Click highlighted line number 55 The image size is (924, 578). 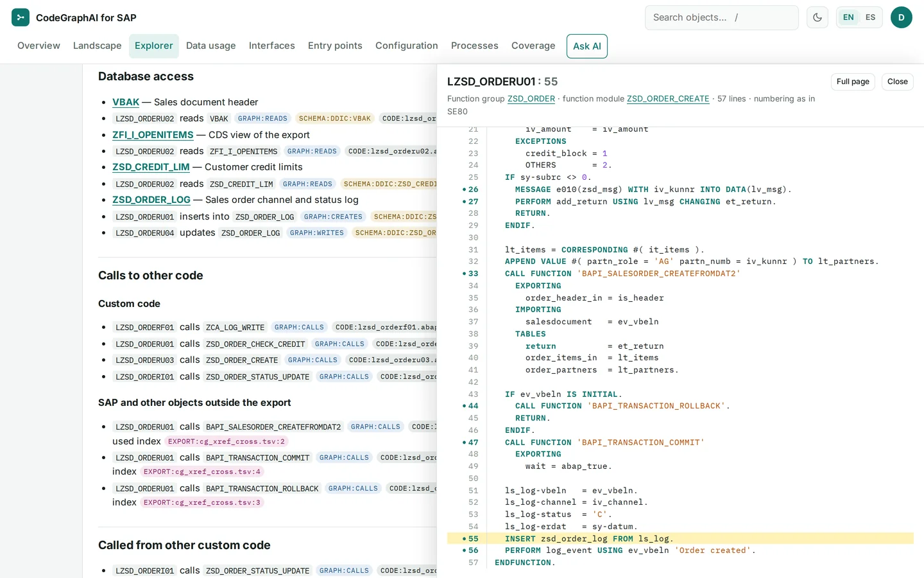pos(473,539)
